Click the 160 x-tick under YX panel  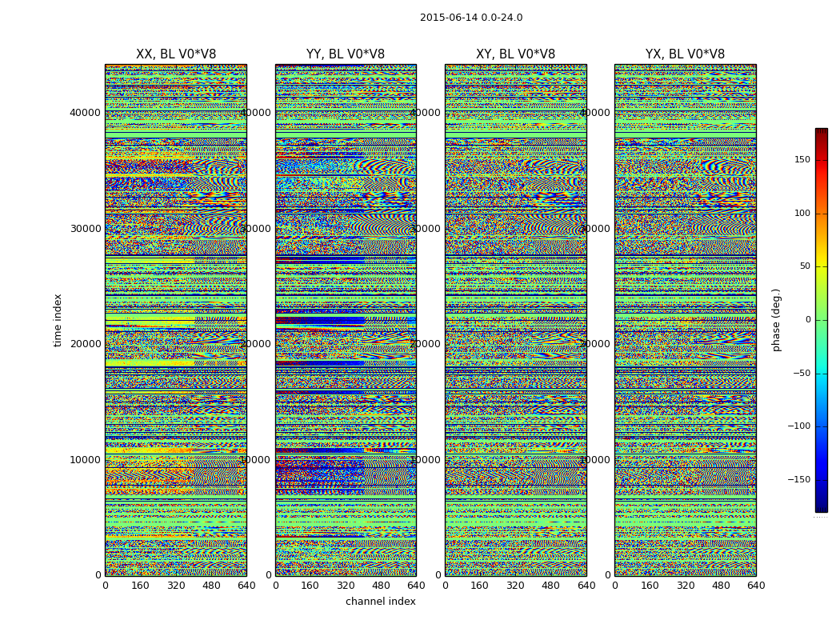tap(650, 586)
